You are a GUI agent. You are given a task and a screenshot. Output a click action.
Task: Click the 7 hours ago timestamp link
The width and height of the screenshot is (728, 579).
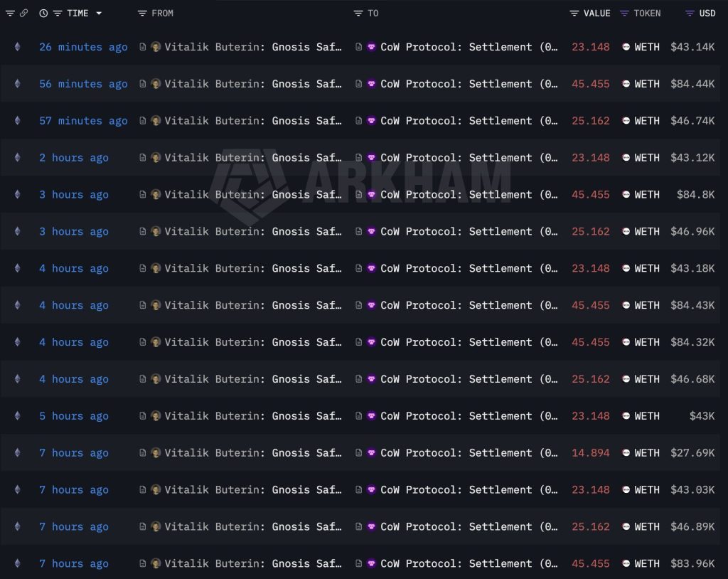point(74,452)
